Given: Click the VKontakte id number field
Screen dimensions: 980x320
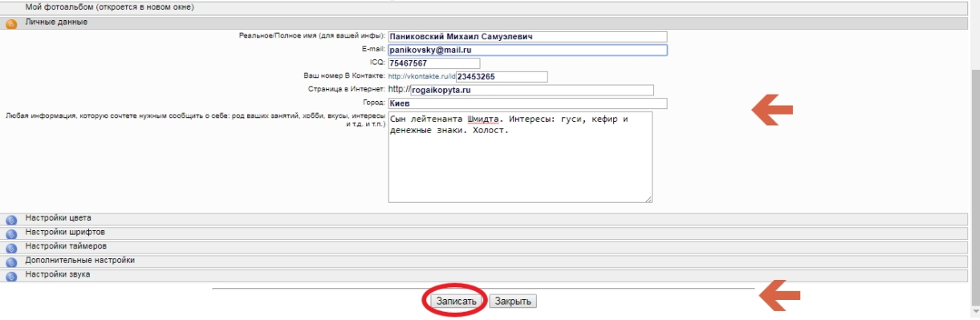Looking at the screenshot, I should (x=502, y=78).
